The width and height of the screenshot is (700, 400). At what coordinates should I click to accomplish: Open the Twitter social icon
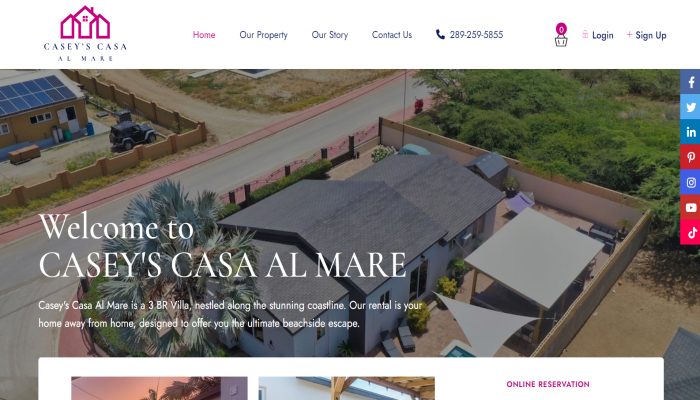(x=690, y=107)
